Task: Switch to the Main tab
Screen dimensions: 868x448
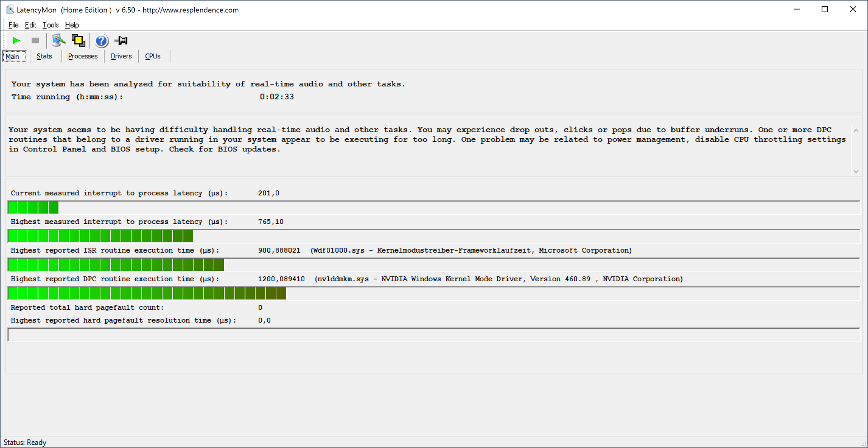Action: [x=14, y=57]
